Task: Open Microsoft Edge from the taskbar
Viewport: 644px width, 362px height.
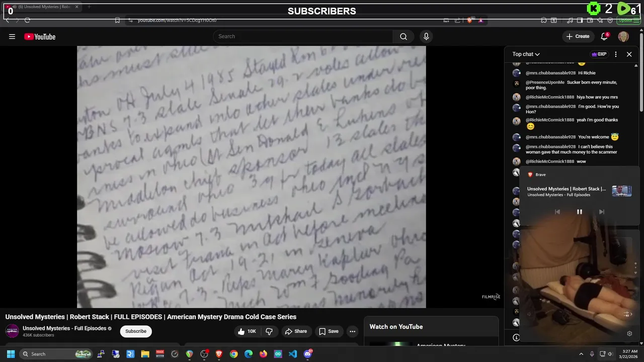Action: coord(249,354)
